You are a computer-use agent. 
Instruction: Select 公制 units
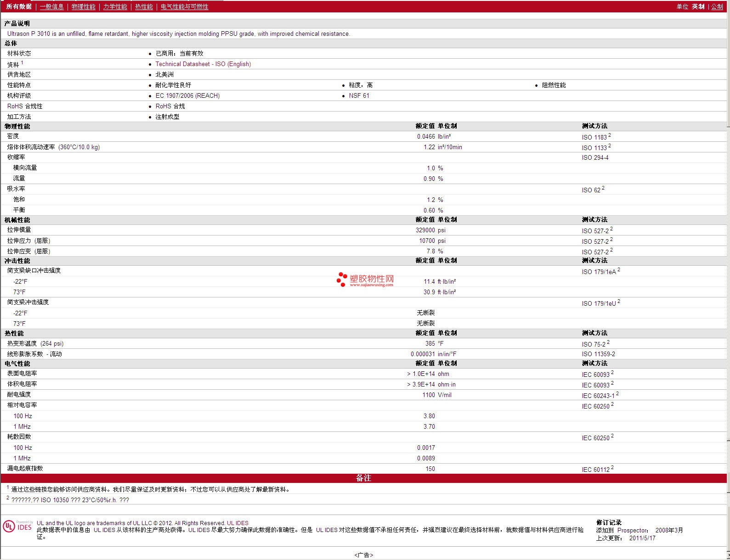coord(717,6)
